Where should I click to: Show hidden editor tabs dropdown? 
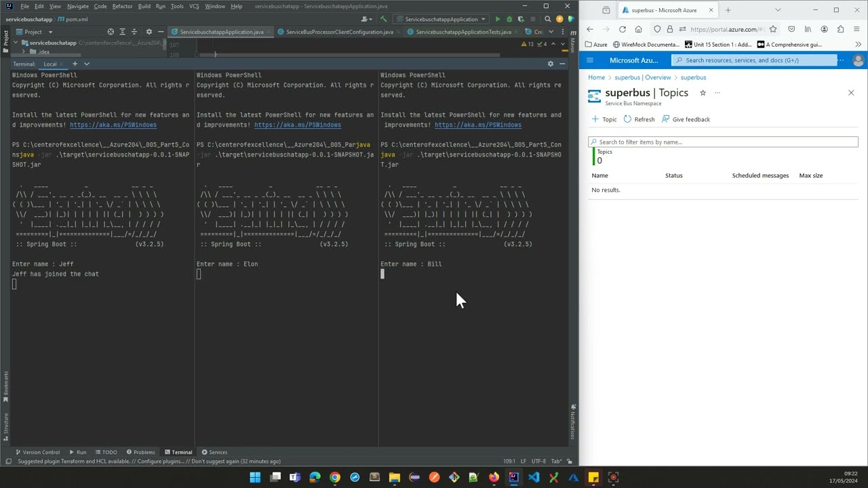pos(550,32)
